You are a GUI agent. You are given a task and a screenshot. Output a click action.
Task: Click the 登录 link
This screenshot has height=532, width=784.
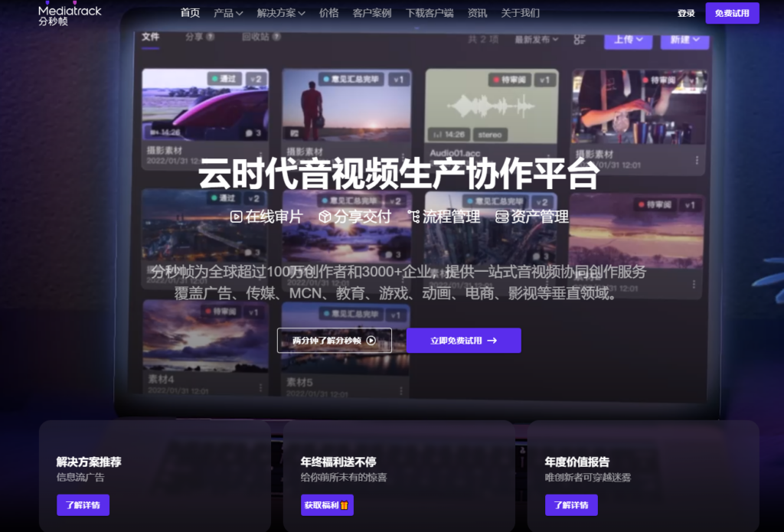686,13
